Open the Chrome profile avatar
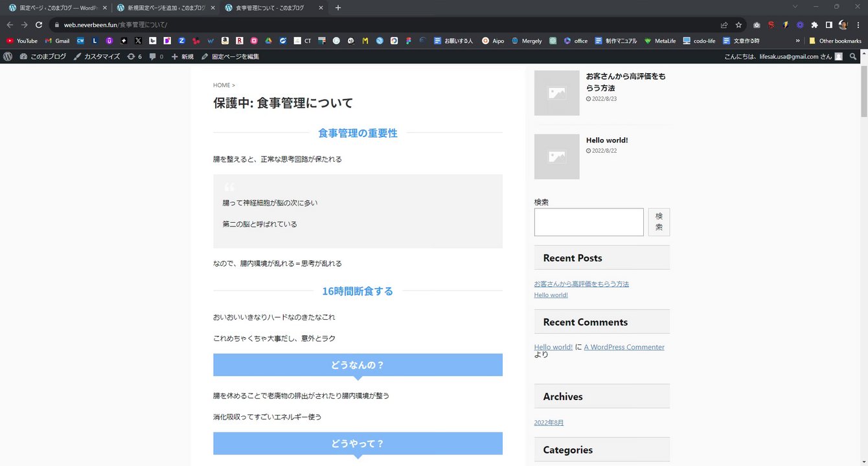Screen dimensions: 868x466 [843, 25]
